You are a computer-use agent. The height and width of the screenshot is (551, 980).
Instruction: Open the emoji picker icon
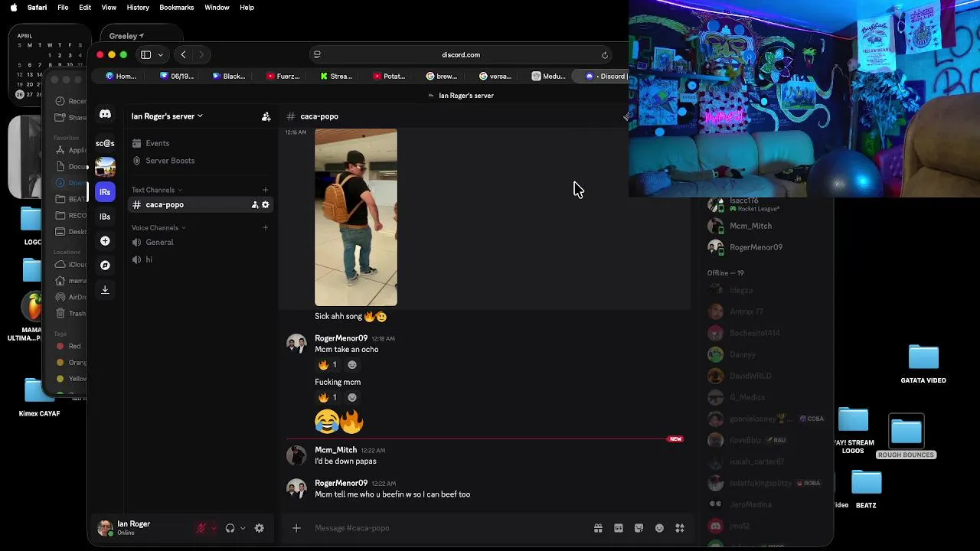[x=659, y=528]
